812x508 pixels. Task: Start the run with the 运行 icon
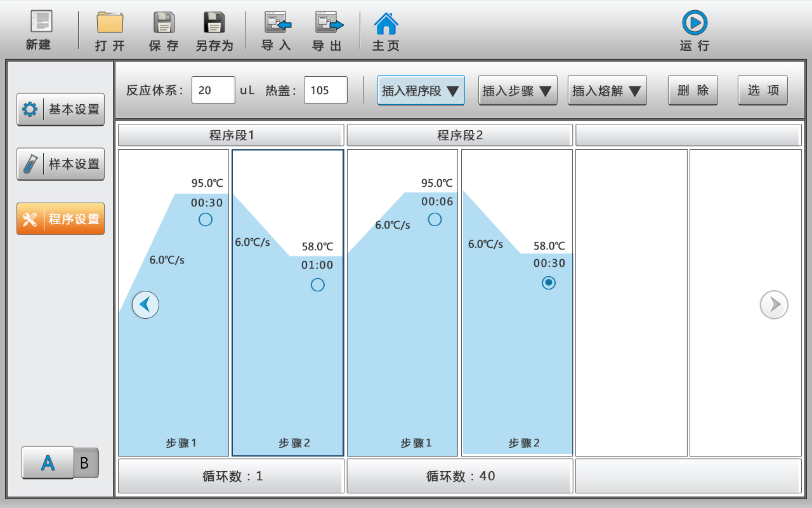[694, 29]
